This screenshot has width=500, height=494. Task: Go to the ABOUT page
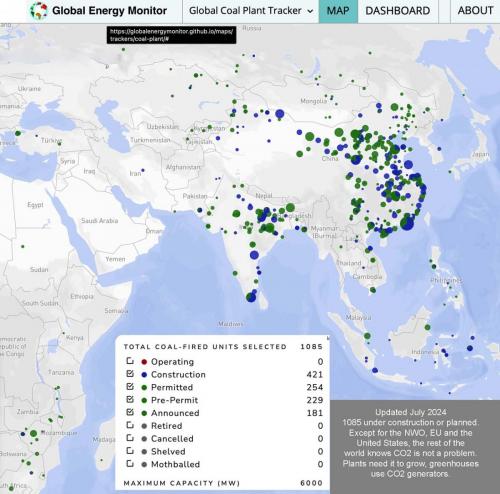click(475, 11)
